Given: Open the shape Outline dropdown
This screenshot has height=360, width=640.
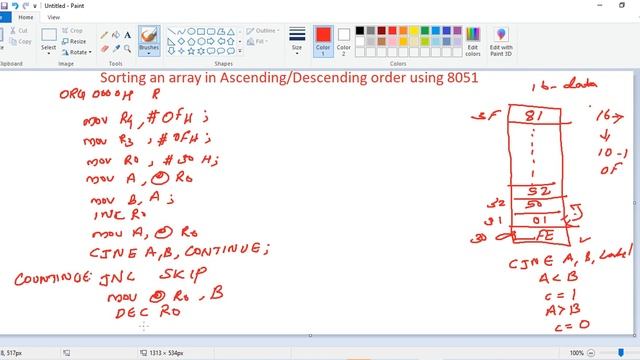Looking at the screenshot, I should click(263, 31).
